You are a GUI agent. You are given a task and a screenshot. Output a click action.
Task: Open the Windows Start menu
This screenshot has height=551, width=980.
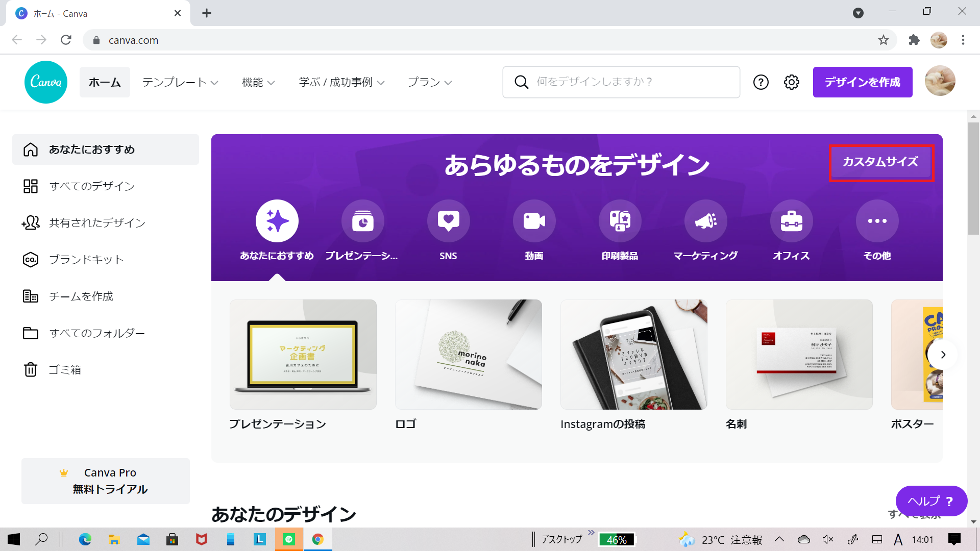[x=14, y=539]
